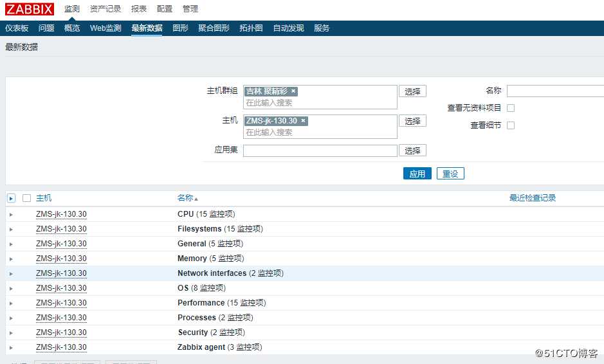This screenshot has height=364, width=604.
Task: Sort by 名称 column header
Action: [185, 198]
